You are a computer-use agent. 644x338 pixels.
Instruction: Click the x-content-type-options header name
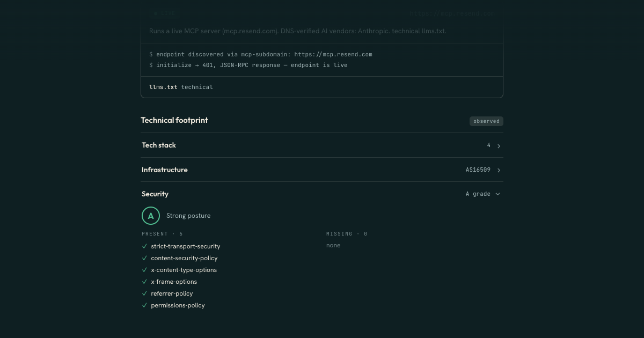pos(184,270)
